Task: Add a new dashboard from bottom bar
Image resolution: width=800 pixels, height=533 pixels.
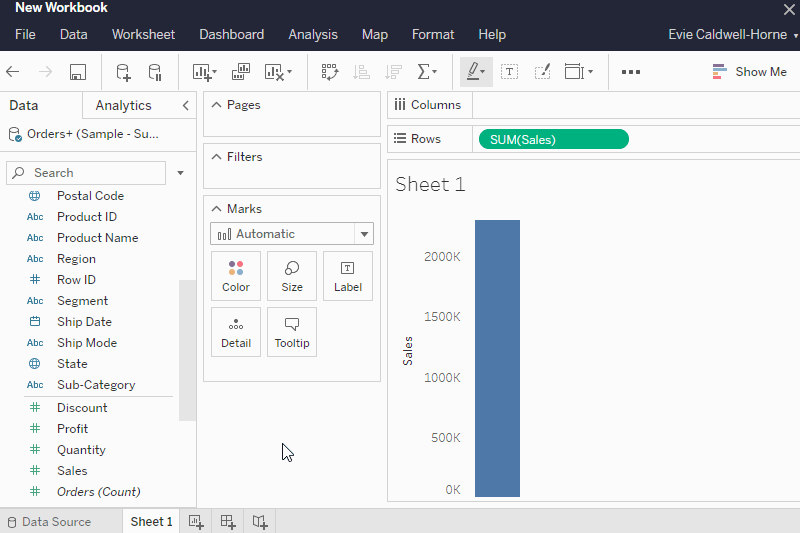Action: (x=228, y=521)
